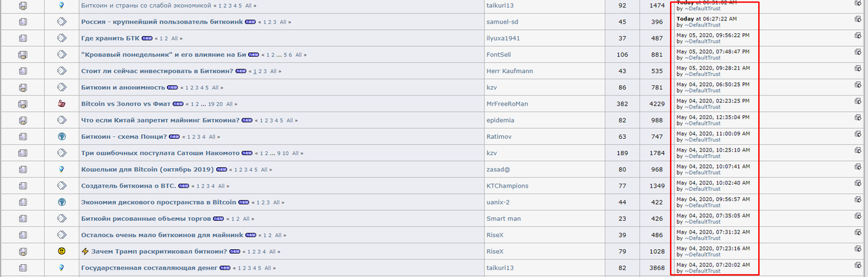This screenshot has height=277, width=868.
Task: Open user profile KTChampions
Action: 507,186
